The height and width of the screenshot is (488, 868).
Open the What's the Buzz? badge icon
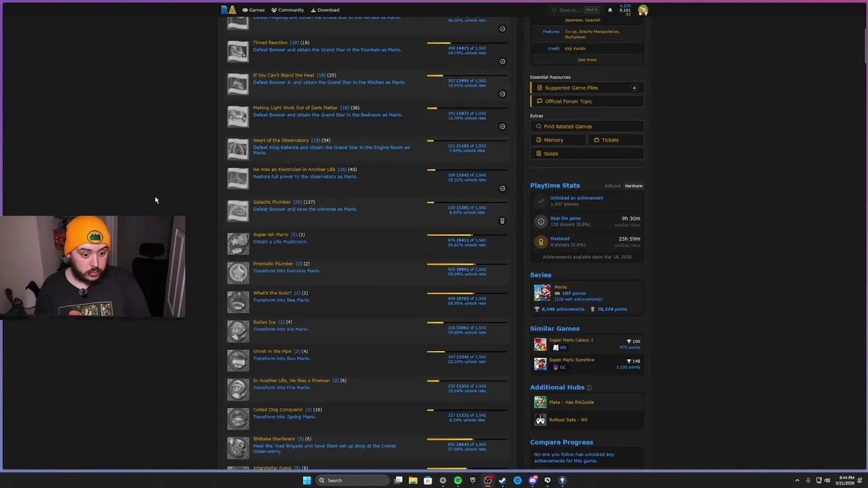click(237, 302)
